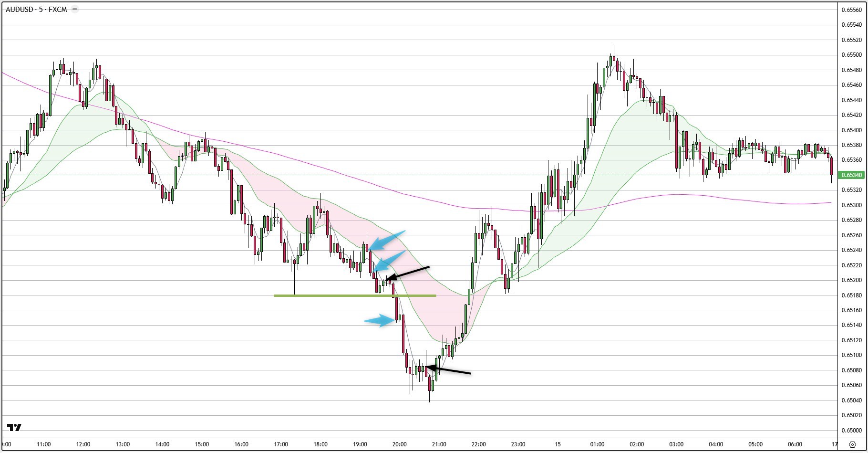
Task: Select the topmost blue arrow drawing
Action: (388, 240)
